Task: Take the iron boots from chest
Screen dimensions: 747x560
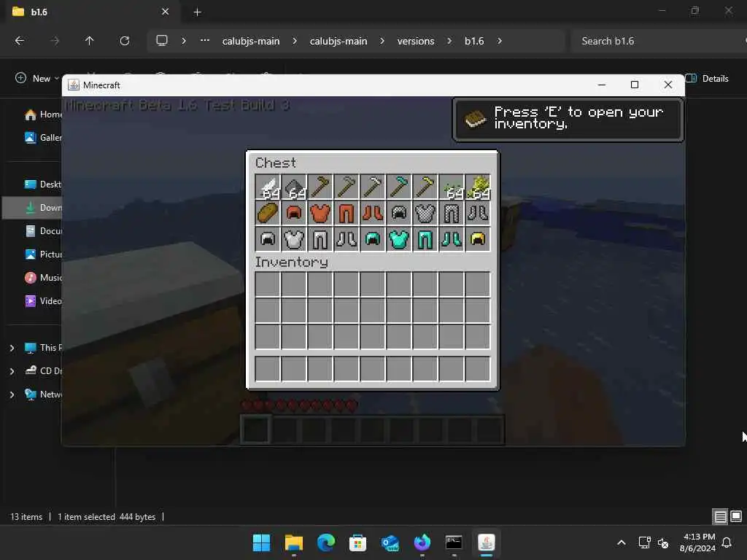Action: pos(347,239)
